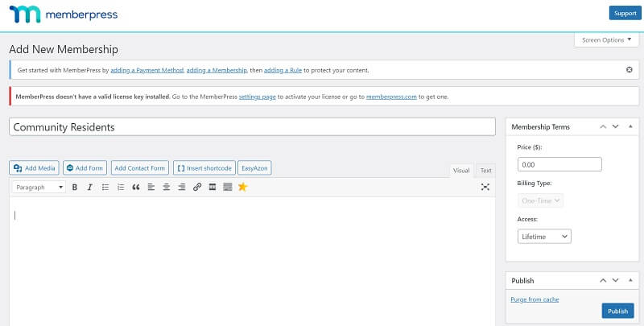Image resolution: width=644 pixels, height=326 pixels.
Task: Open the adding a Membership link
Action: coord(217,70)
